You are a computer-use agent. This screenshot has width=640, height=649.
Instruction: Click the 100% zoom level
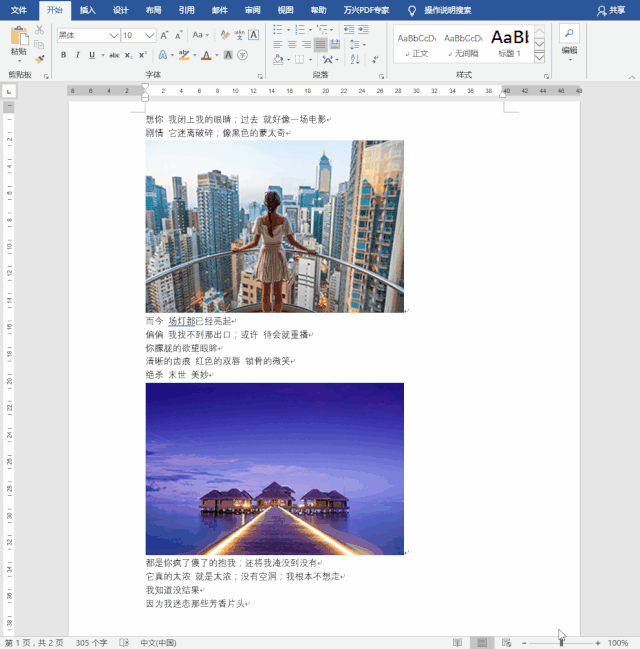pos(618,643)
